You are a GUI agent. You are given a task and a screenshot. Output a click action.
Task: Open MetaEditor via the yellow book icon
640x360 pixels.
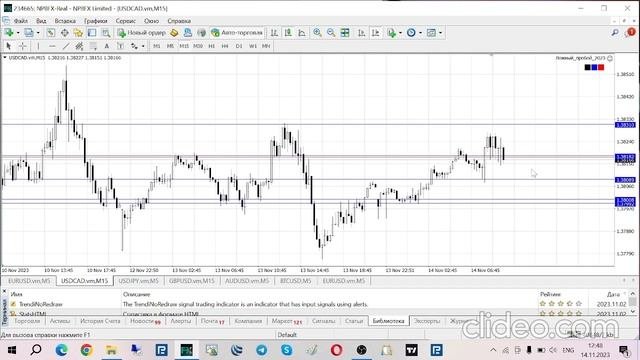pos(174,33)
